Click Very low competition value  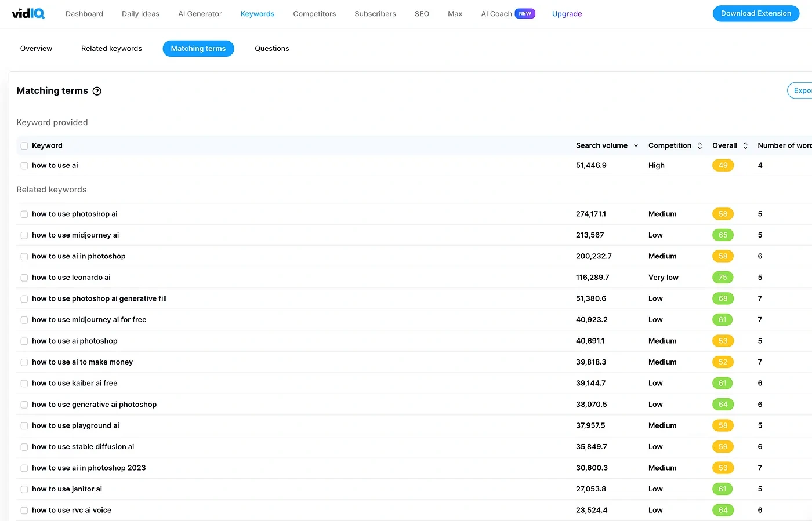click(664, 277)
